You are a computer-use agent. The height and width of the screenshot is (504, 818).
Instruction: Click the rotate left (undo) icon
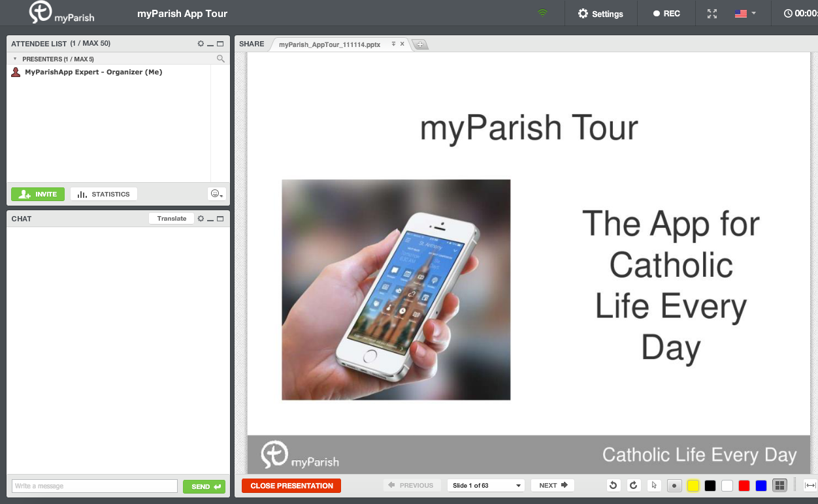tap(613, 485)
